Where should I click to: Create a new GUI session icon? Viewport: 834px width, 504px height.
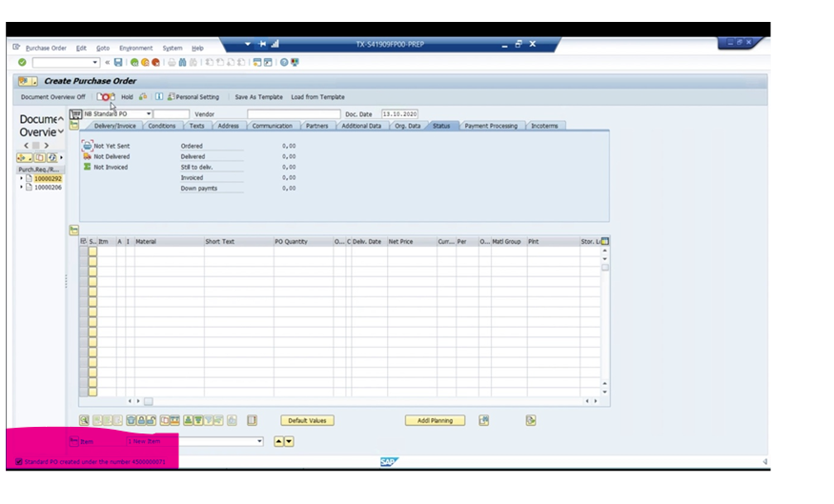click(x=257, y=62)
